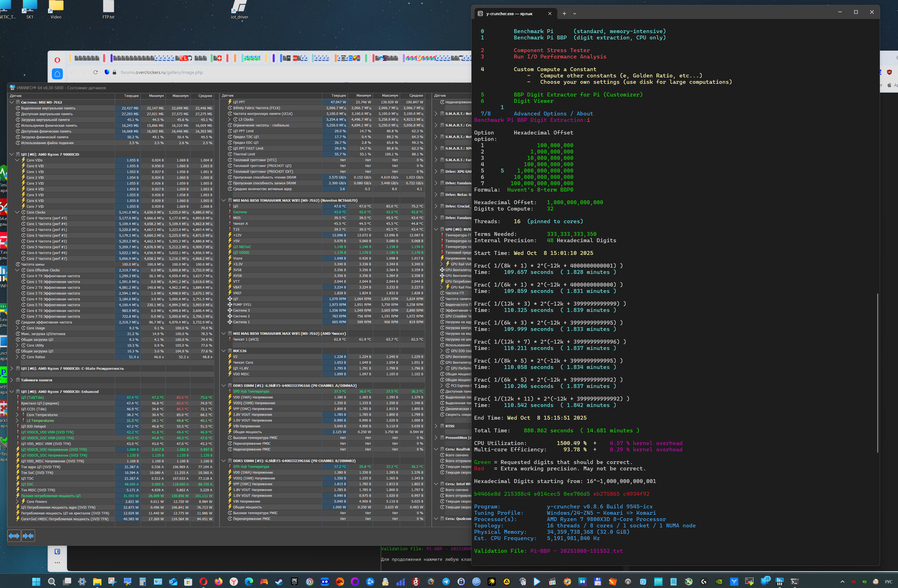Open Firefox from the taskbar
Image resolution: width=898 pixels, height=588 pixels.
pos(218,582)
